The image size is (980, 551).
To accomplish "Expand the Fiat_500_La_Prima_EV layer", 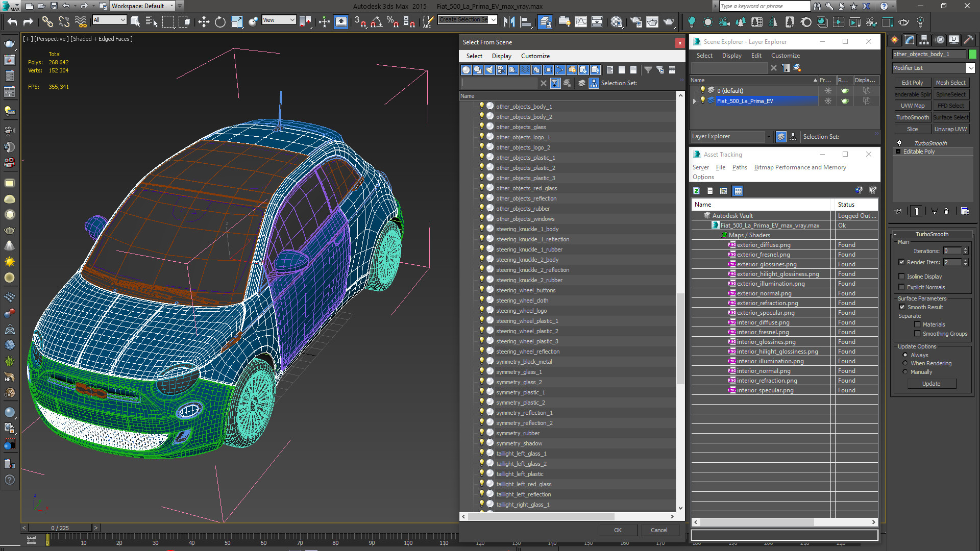I will coord(695,101).
